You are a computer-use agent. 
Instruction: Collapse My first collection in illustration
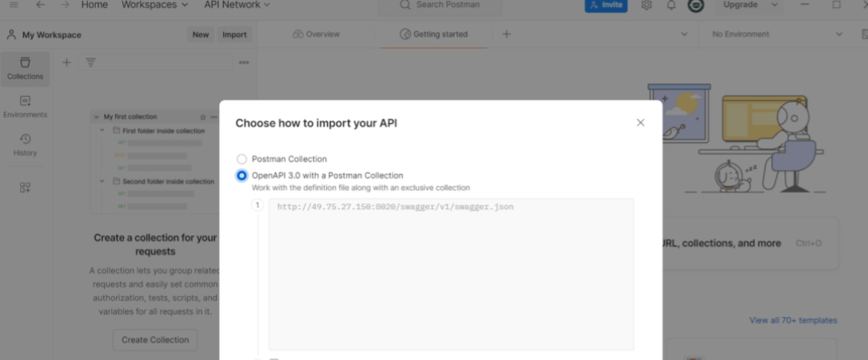(97, 117)
